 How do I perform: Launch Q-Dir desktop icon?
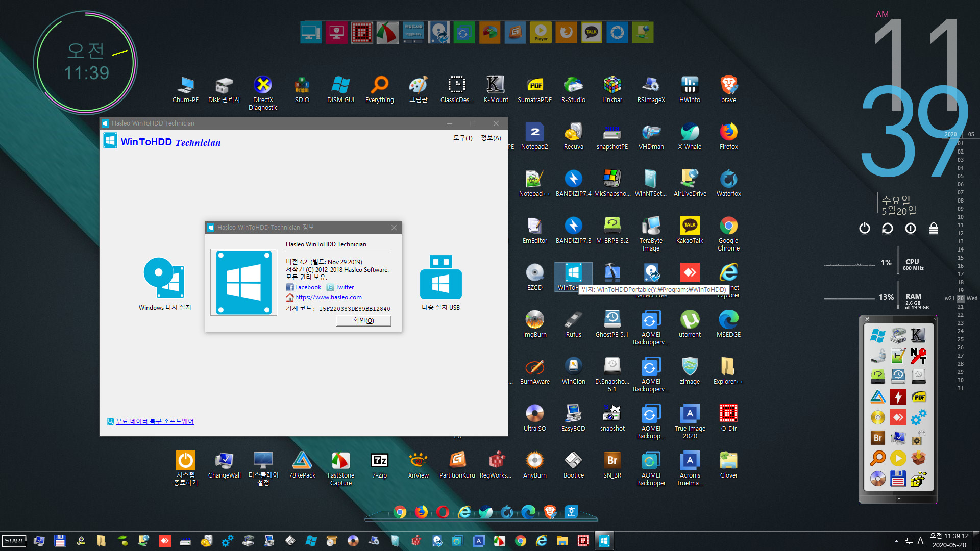(728, 418)
